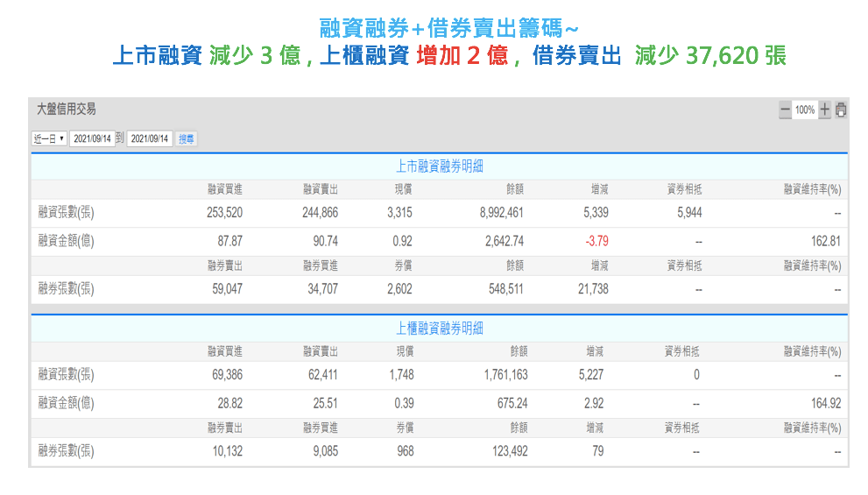868x495 pixels.
Task: Click the zoom out minus button
Action: pos(785,110)
